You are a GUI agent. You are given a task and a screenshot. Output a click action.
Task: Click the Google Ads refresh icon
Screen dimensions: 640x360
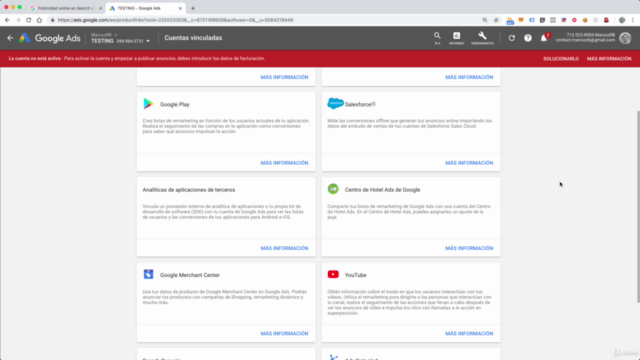click(x=512, y=38)
